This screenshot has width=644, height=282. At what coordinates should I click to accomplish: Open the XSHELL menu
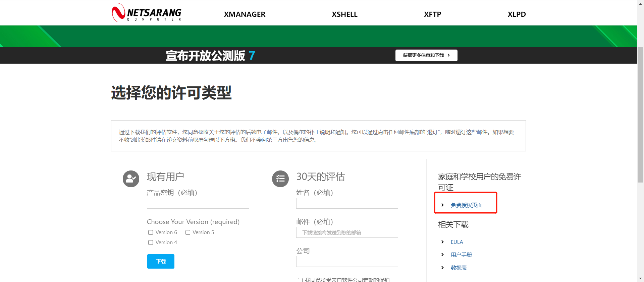click(x=344, y=14)
